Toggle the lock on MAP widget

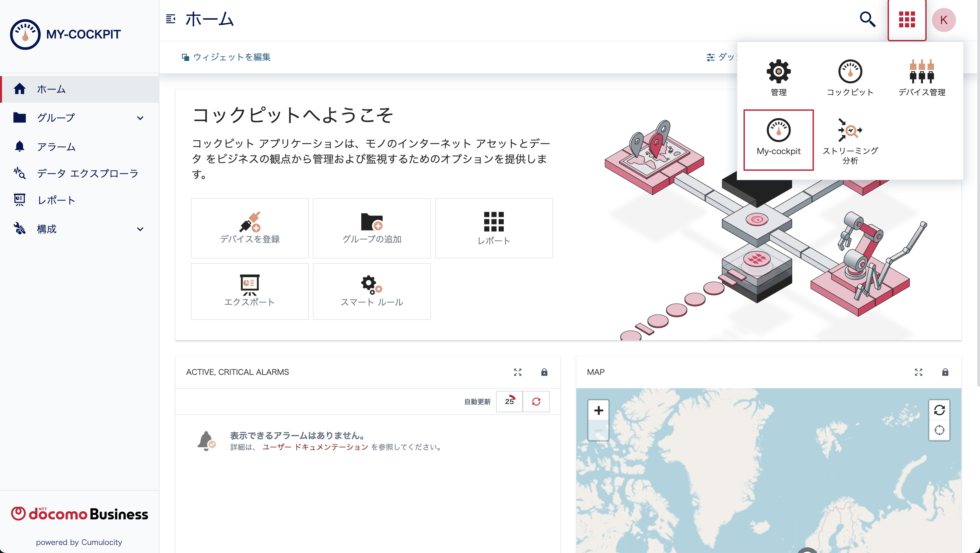point(945,372)
